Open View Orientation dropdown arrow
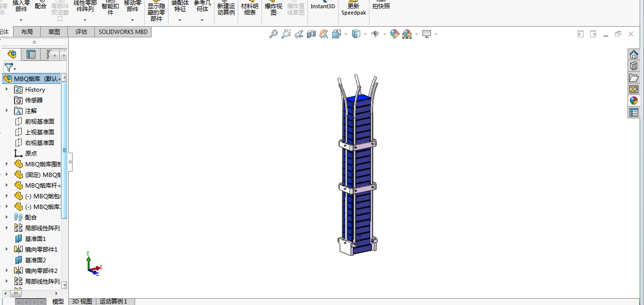Viewport: 644px width, 305px height. click(346, 34)
